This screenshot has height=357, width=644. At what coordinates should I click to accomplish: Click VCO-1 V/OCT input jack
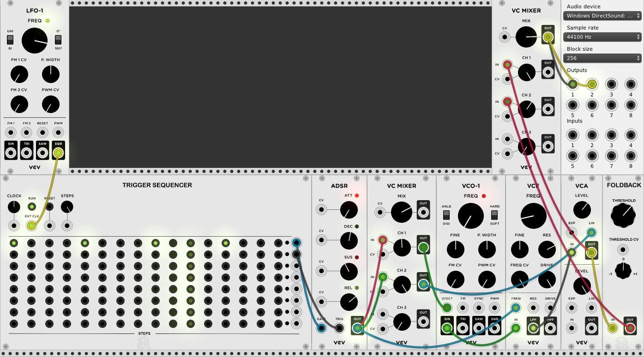coord(447,308)
